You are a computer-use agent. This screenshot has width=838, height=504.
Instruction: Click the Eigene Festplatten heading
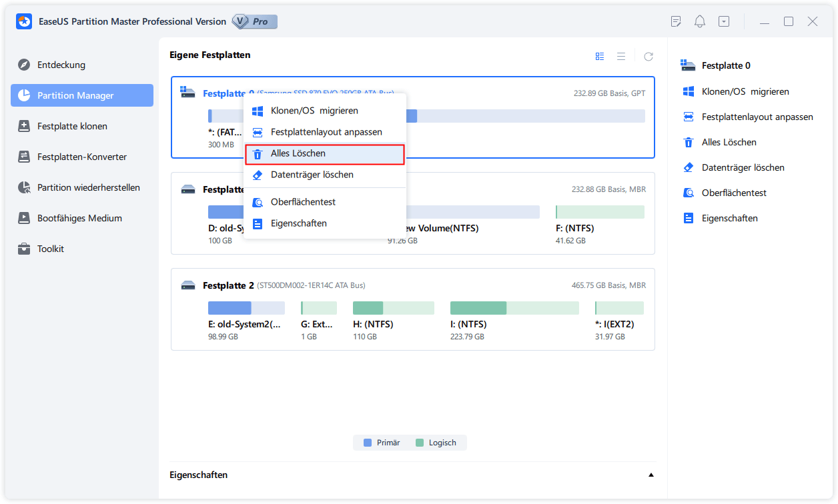click(x=210, y=55)
